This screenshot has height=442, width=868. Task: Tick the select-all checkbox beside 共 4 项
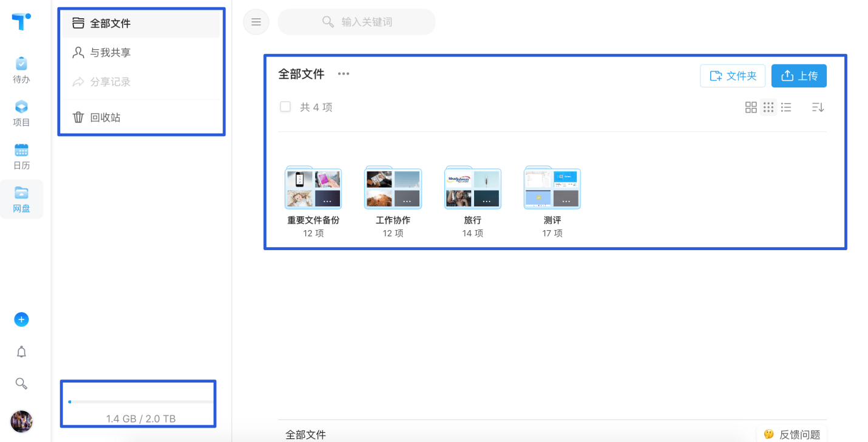tap(285, 107)
